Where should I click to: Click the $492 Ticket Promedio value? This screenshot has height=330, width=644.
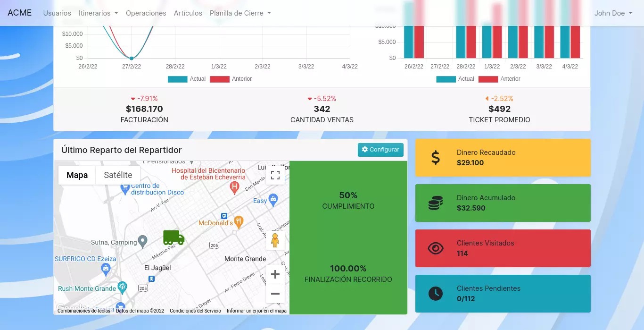tap(499, 109)
